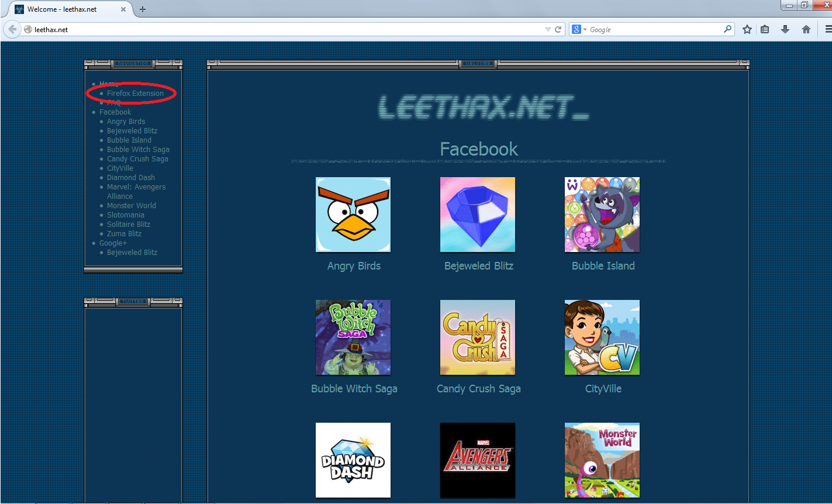The height and width of the screenshot is (504, 832).
Task: Open the Downloads arrow icon
Action: point(785,29)
